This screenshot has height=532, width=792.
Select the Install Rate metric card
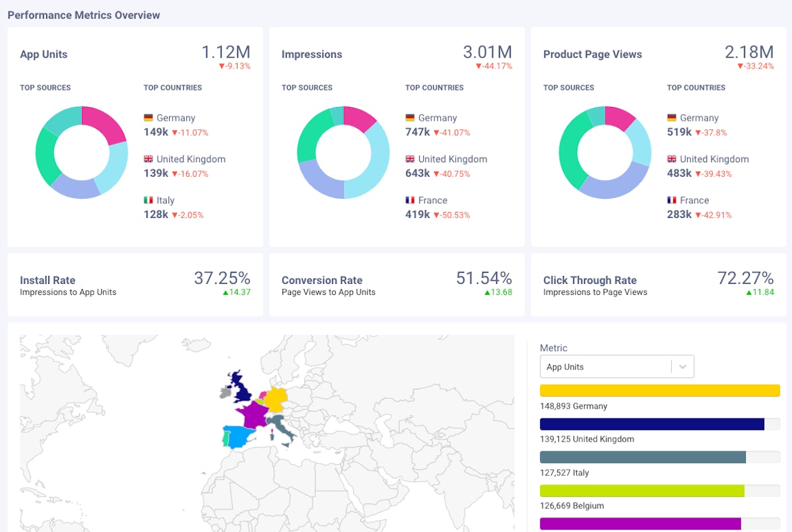pos(135,284)
